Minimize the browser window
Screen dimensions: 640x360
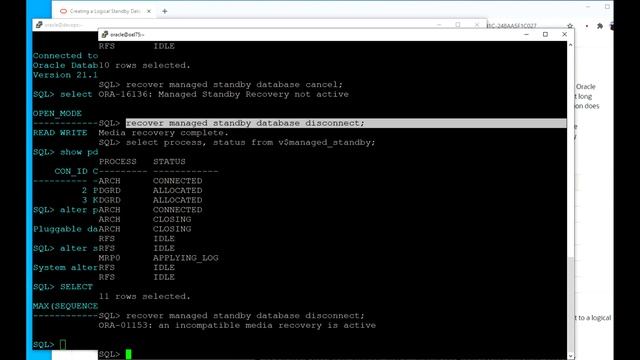pos(588,7)
